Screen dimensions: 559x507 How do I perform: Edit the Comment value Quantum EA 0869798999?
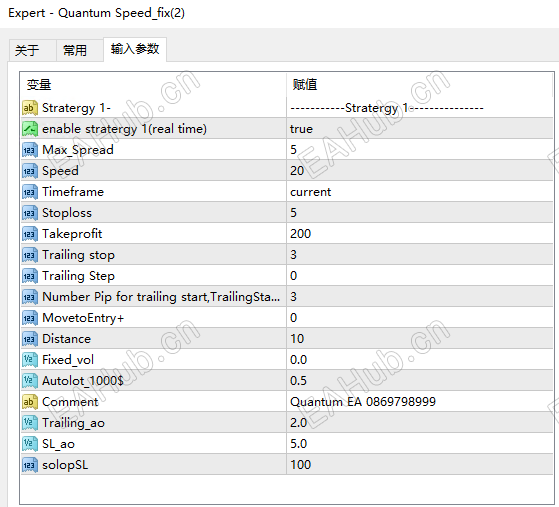[420, 402]
